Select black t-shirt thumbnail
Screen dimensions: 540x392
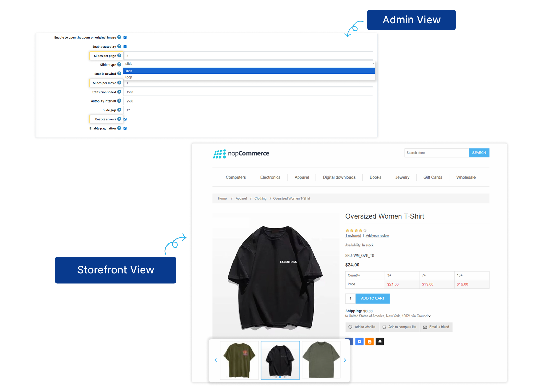click(280, 360)
